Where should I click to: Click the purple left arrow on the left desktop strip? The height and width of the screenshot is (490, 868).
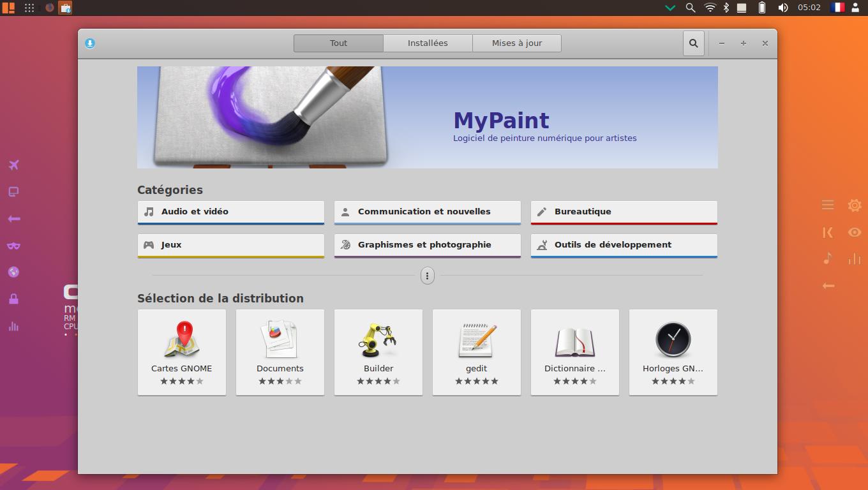13,219
